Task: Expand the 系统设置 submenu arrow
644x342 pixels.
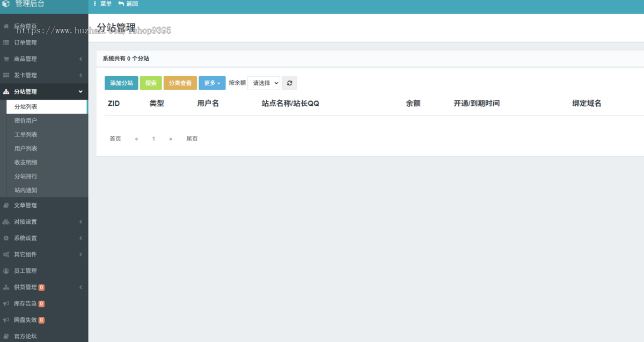Action: pos(80,238)
